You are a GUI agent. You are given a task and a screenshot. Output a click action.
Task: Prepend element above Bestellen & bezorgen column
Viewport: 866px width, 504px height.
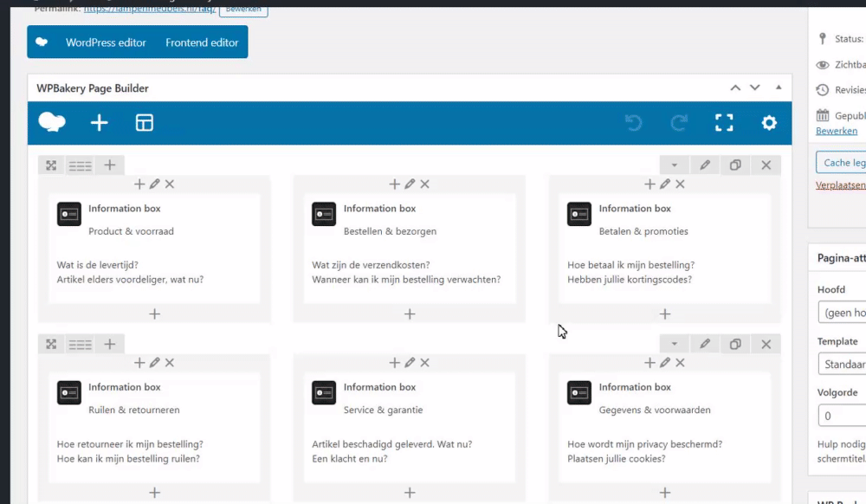coord(394,184)
